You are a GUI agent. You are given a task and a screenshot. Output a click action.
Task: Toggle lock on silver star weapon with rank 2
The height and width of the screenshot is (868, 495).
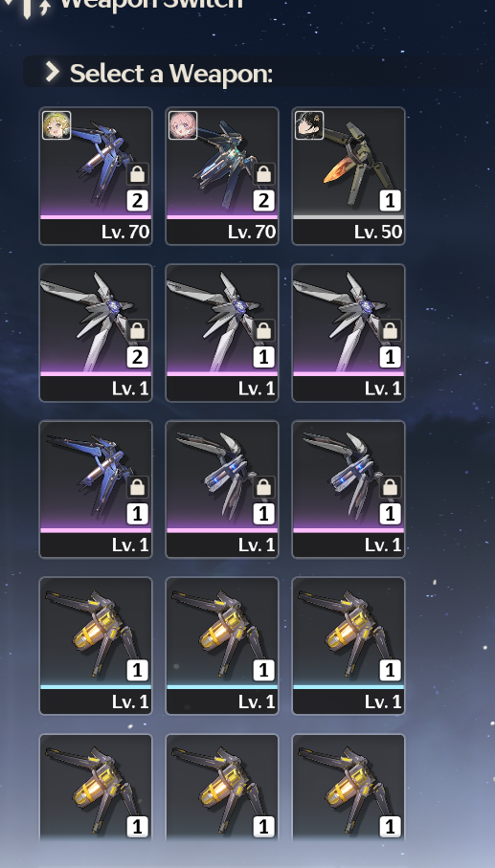click(137, 331)
